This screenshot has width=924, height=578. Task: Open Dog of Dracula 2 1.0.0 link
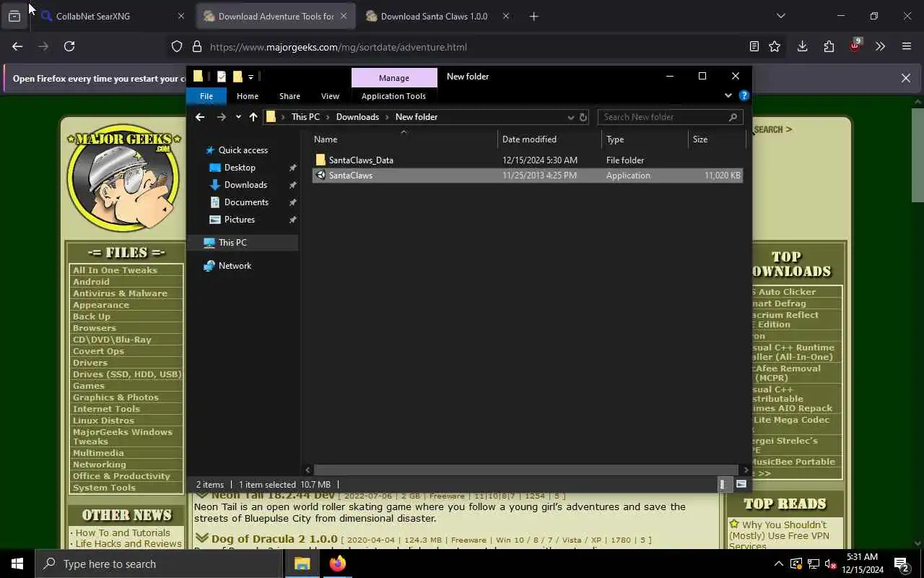(x=274, y=539)
